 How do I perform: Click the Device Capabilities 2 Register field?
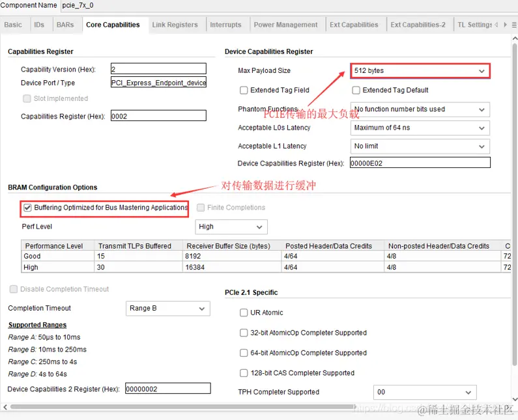point(168,389)
